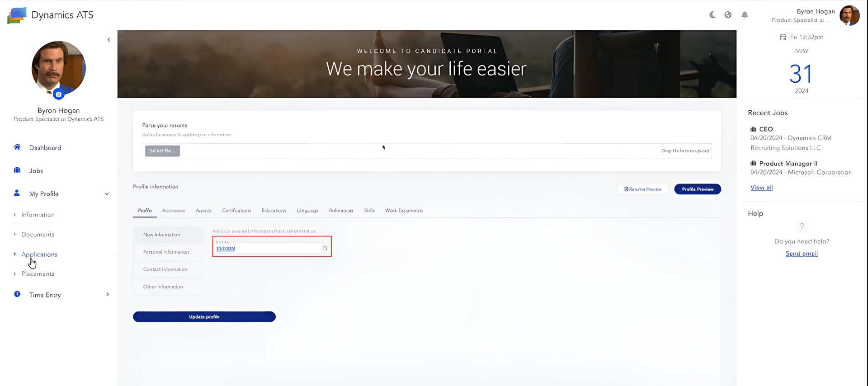The height and width of the screenshot is (386, 868).
Task: Open Placements under My Profile
Action: point(38,274)
